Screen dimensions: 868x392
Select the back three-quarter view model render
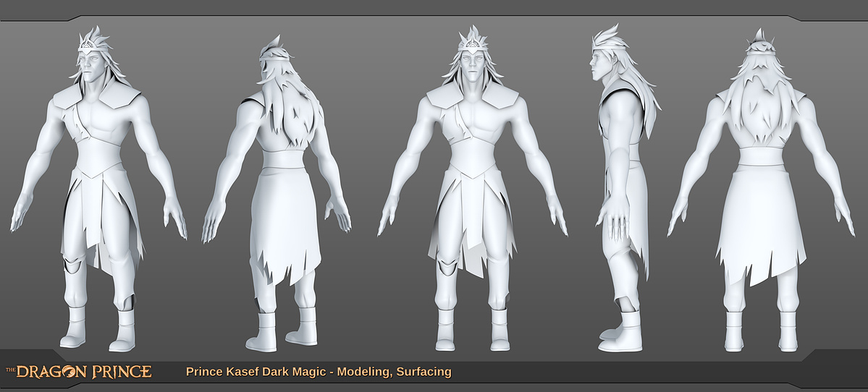[x=277, y=194]
